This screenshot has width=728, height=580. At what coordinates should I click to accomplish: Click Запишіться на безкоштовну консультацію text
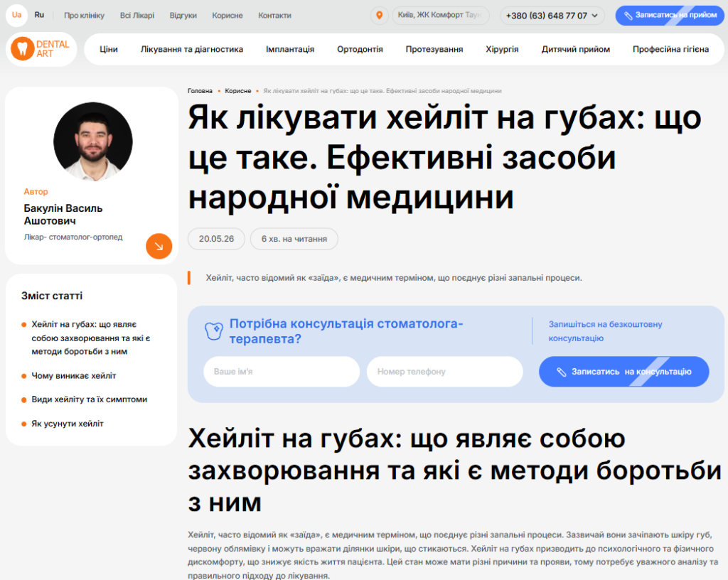coord(605,331)
